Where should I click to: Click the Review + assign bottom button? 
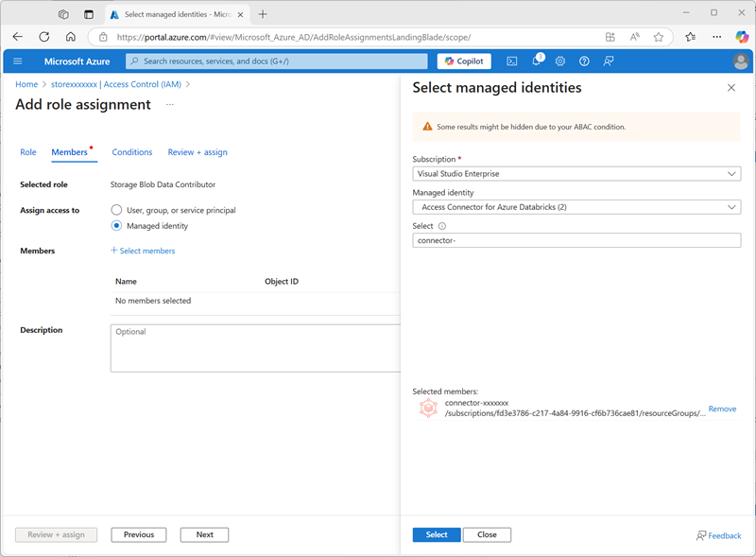(56, 534)
